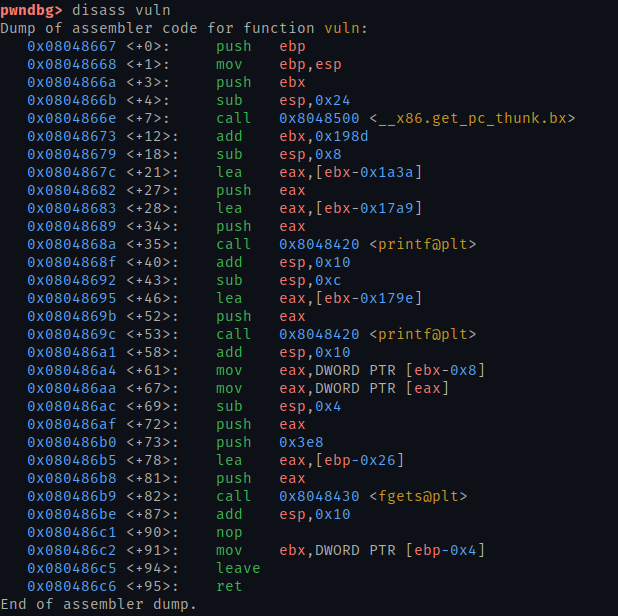The image size is (618, 616).
Task: Click address 0x080486be
Action: pyautogui.click(x=72, y=515)
